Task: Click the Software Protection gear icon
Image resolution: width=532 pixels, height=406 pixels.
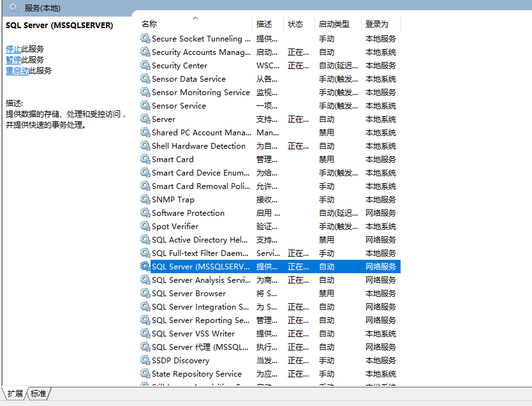Action: pos(145,213)
